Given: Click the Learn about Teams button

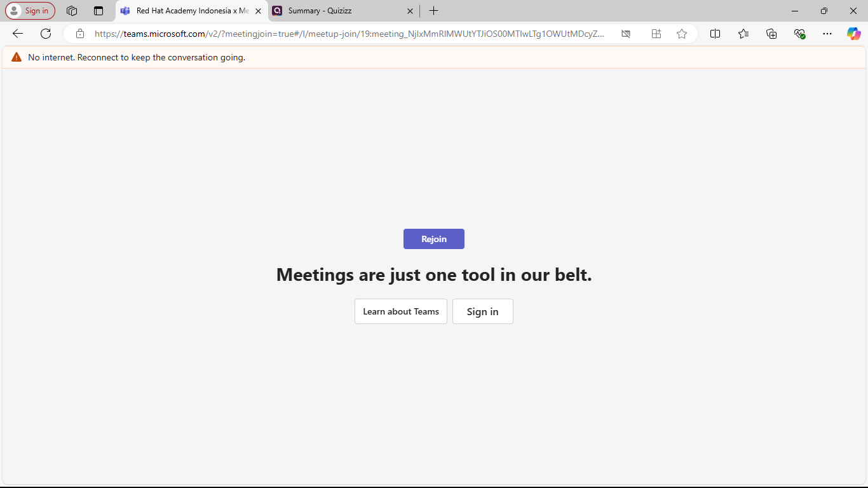Looking at the screenshot, I should 400,311.
